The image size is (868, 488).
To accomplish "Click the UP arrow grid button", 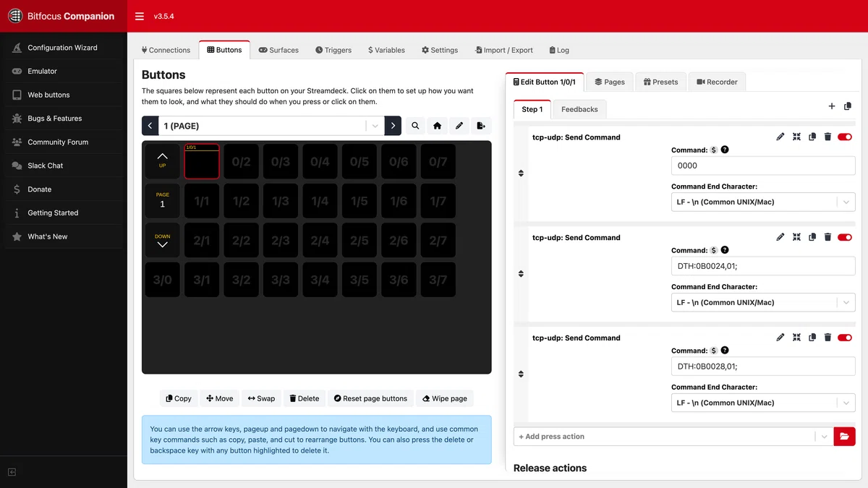I will click(162, 161).
